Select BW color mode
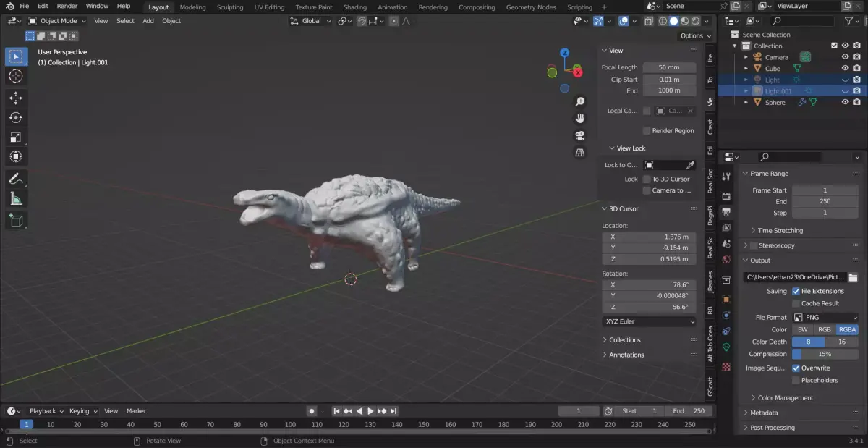Viewport: 868px width, 448px height. 802,329
